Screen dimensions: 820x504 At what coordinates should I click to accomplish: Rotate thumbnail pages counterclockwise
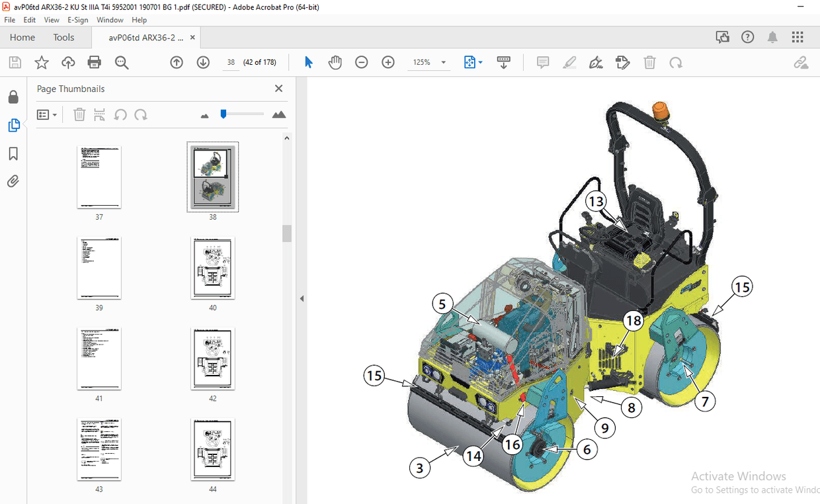(x=120, y=114)
